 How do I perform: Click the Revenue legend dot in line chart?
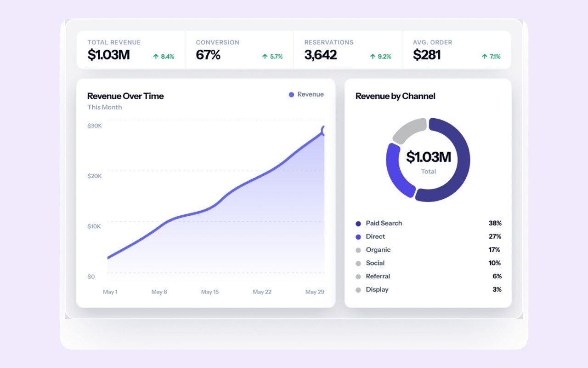291,95
